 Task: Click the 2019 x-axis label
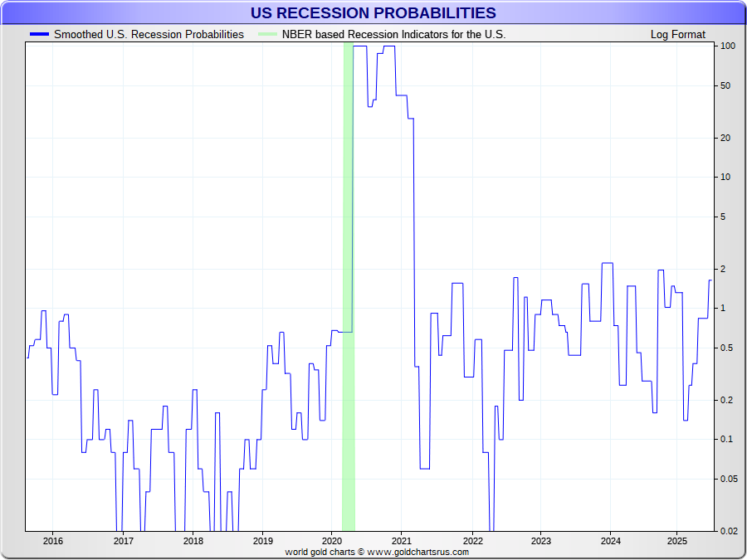coord(262,541)
